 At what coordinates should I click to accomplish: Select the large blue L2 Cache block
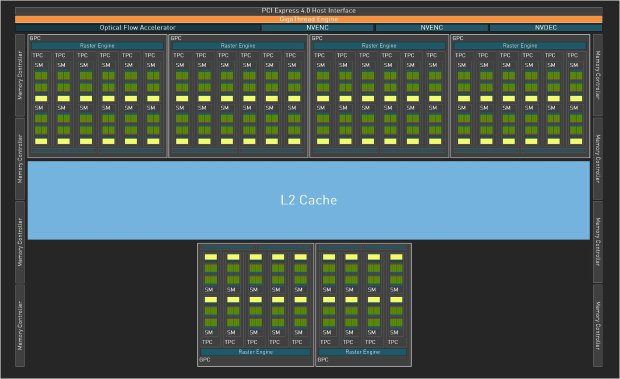pyautogui.click(x=308, y=200)
